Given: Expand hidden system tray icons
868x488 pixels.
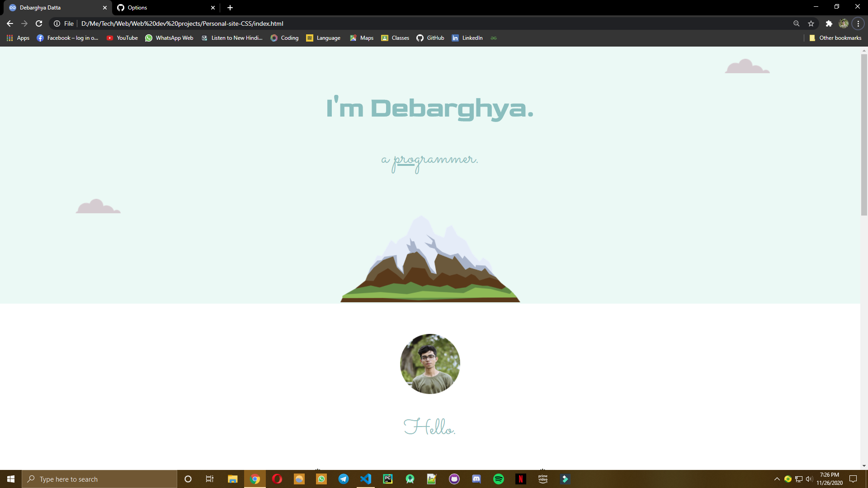Looking at the screenshot, I should coord(776,479).
